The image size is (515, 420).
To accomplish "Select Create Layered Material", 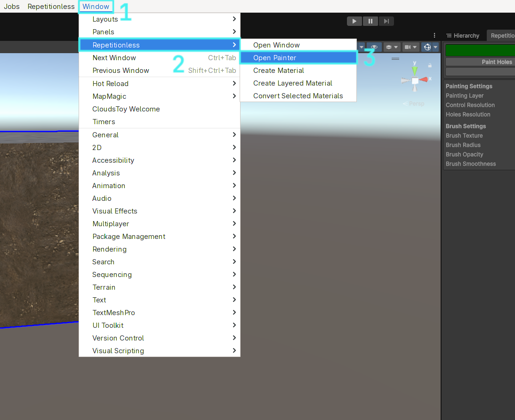I will click(298, 83).
